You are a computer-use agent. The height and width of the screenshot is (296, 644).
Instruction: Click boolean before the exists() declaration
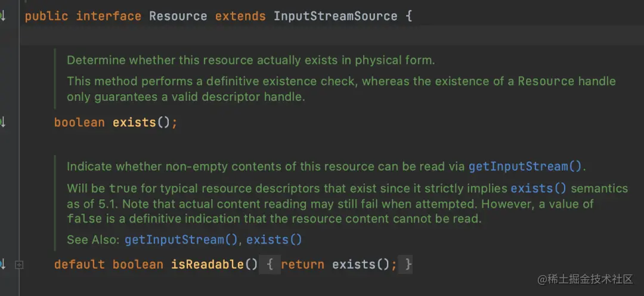79,122
